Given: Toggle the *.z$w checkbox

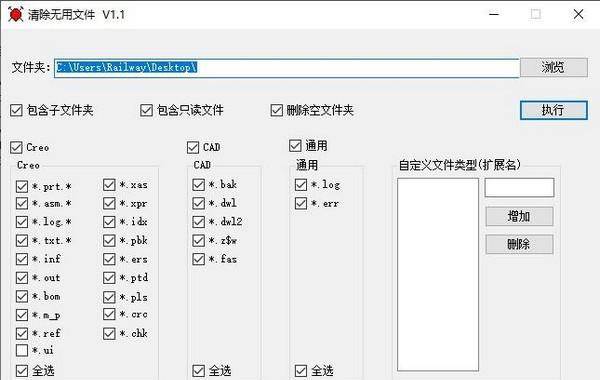Looking at the screenshot, I should point(198,240).
